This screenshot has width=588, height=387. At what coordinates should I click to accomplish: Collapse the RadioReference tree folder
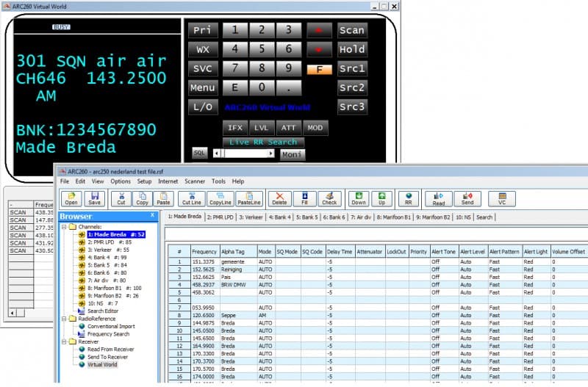point(64,319)
